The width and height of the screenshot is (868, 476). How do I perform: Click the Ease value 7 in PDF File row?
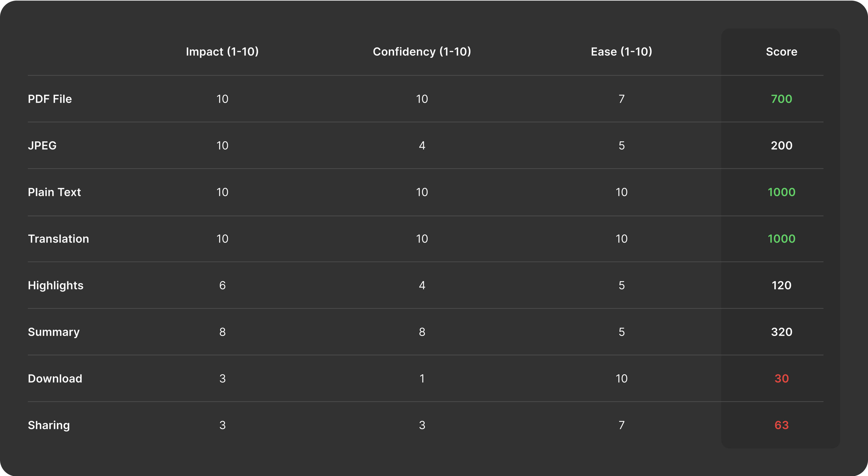[621, 99]
